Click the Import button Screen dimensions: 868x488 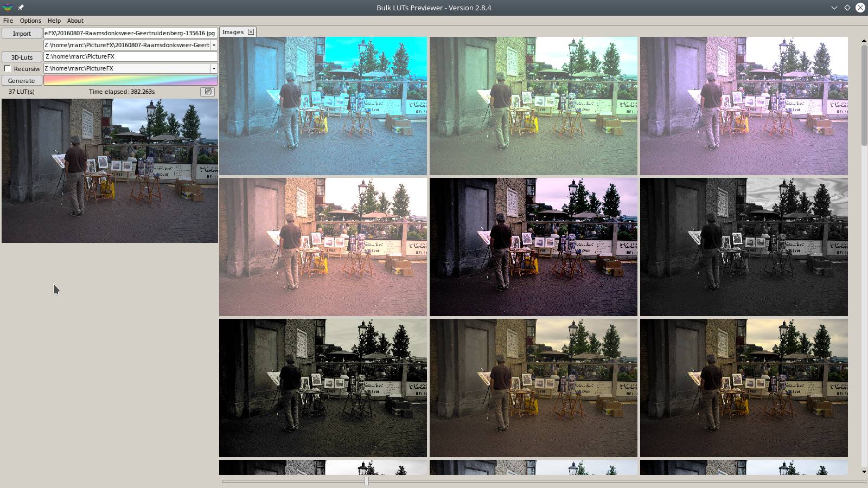point(22,34)
